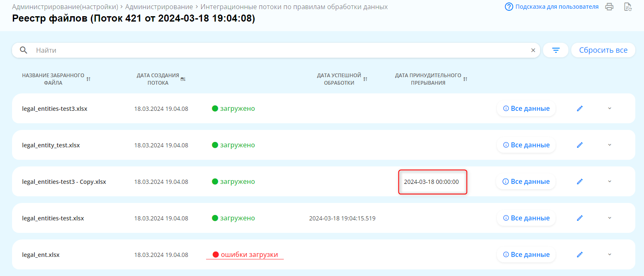Edit legal_entities-test3.xlsx with pencil icon

point(580,108)
